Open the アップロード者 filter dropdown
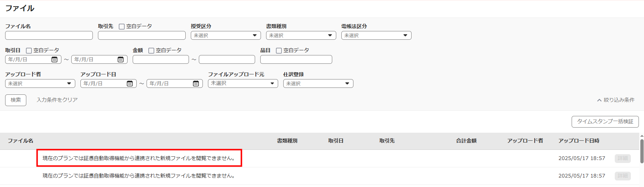 [x=40, y=83]
